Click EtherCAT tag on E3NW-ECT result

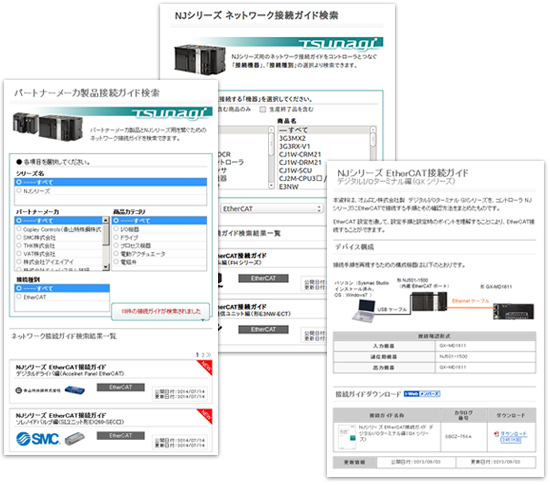point(263,329)
